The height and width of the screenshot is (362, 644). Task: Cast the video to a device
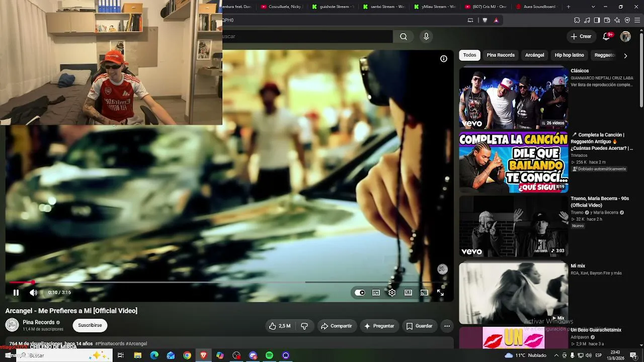(424, 293)
